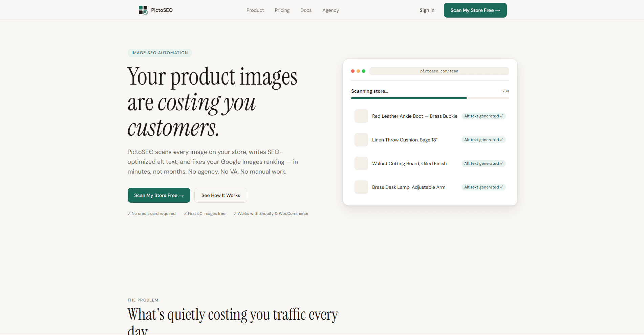Open the Docs link in navigation
Image resolution: width=644 pixels, height=335 pixels.
coord(306,10)
